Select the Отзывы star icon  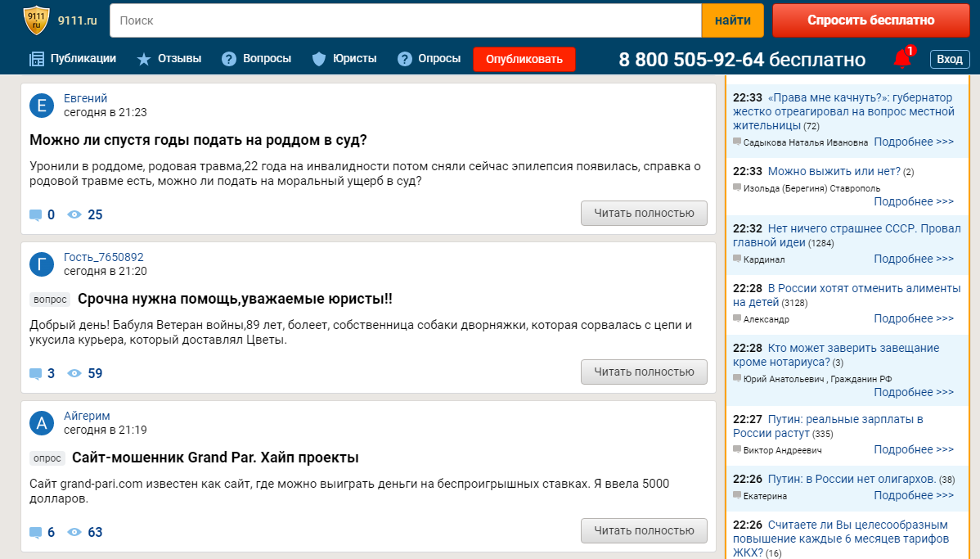tap(142, 58)
